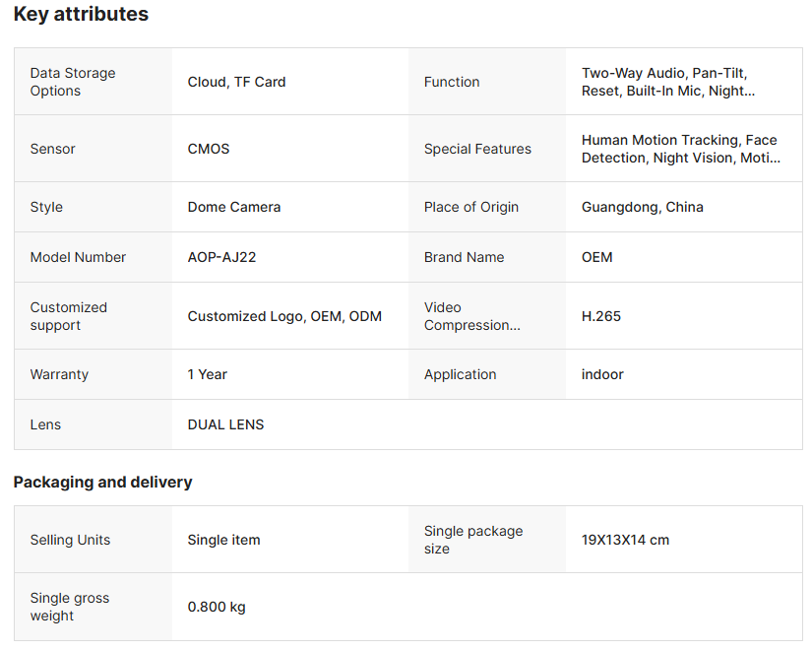Expand the truncated Two-Way Audio function text
Image resolution: width=812 pixels, height=650 pixels.
coord(668,82)
